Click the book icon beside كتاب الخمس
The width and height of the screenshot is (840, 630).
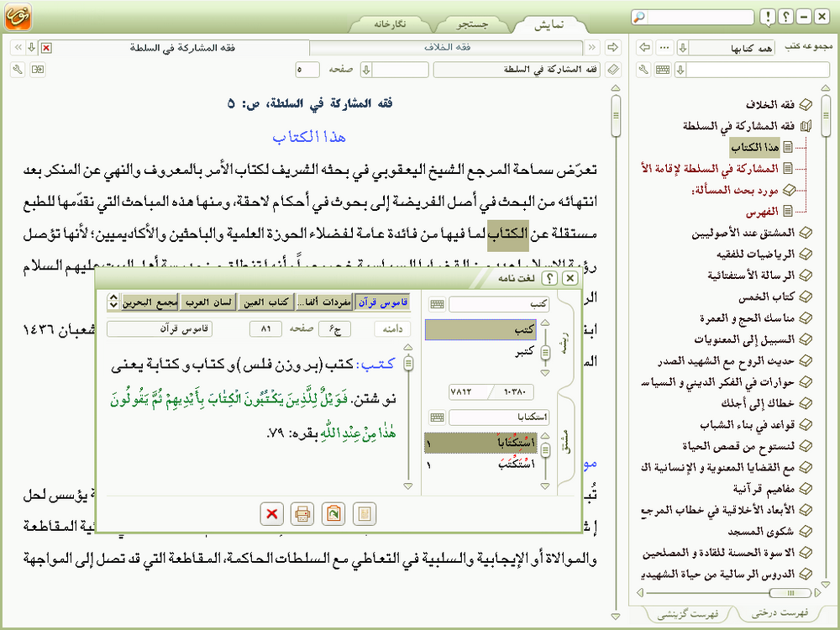[806, 297]
